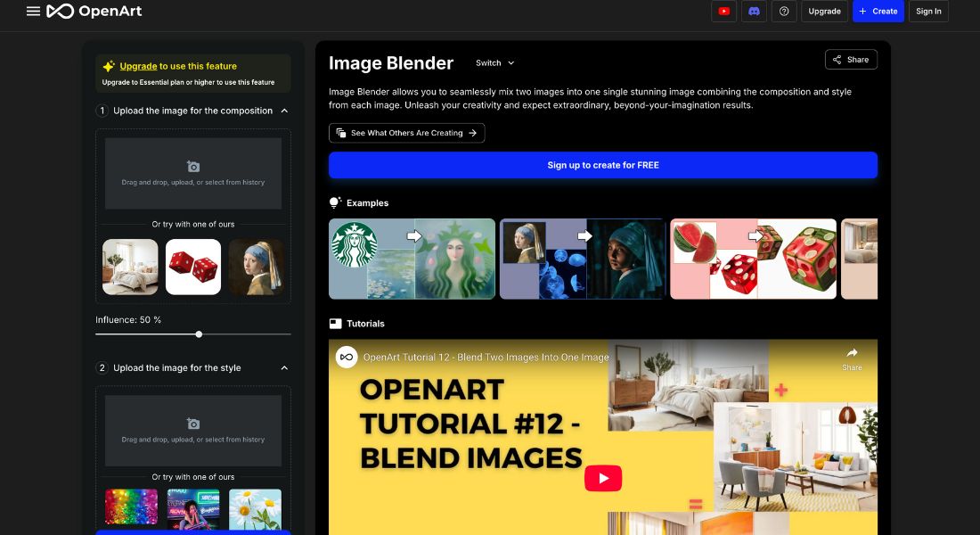Click the OpenArt logo

point(94,12)
